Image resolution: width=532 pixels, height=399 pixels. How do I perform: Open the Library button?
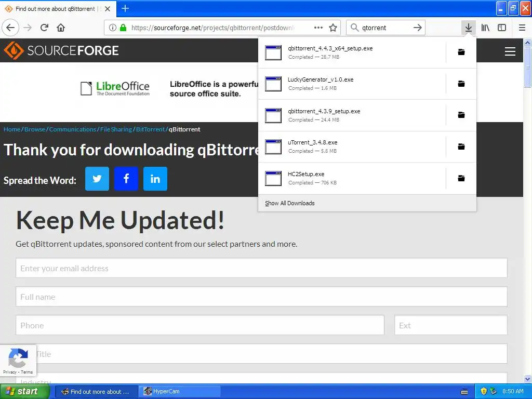pos(485,28)
